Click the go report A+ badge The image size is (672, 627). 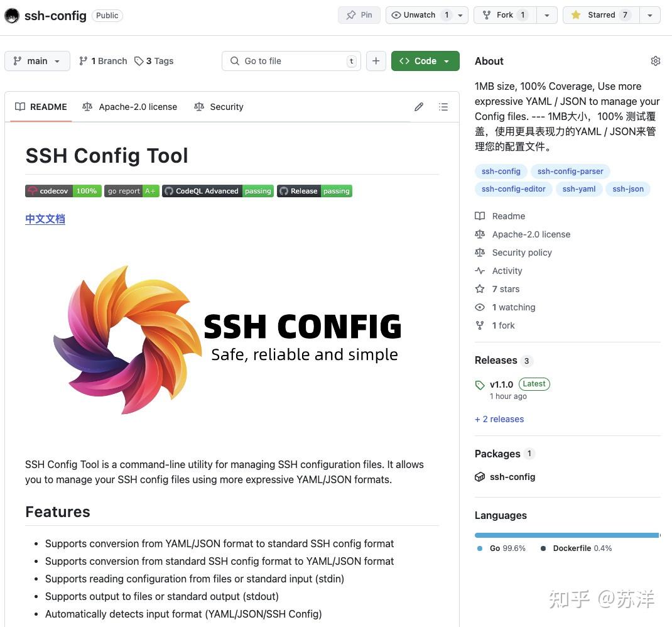pyautogui.click(x=131, y=191)
